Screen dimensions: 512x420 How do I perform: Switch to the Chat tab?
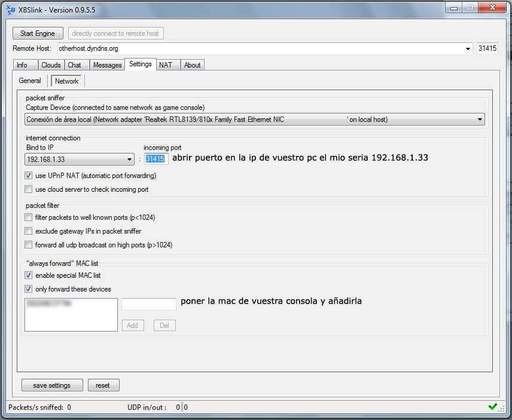click(77, 65)
